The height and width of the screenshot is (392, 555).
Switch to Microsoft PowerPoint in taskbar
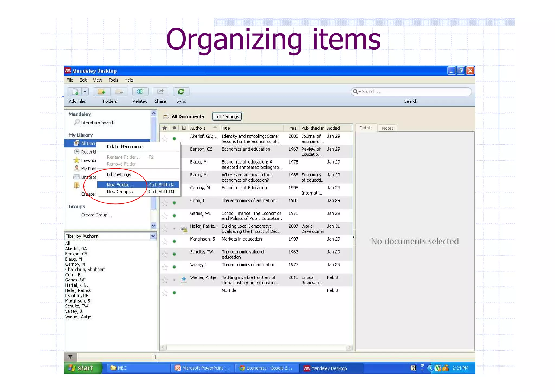tap(202, 368)
